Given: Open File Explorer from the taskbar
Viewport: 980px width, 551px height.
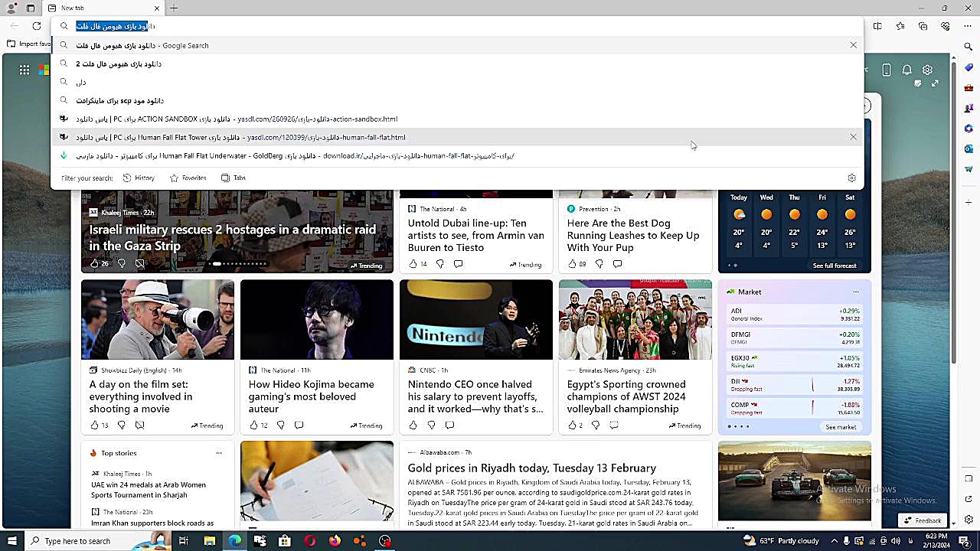Looking at the screenshot, I should (x=209, y=541).
